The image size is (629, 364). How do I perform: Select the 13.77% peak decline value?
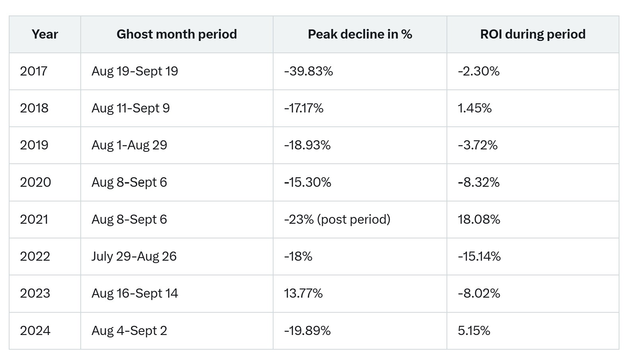303,293
